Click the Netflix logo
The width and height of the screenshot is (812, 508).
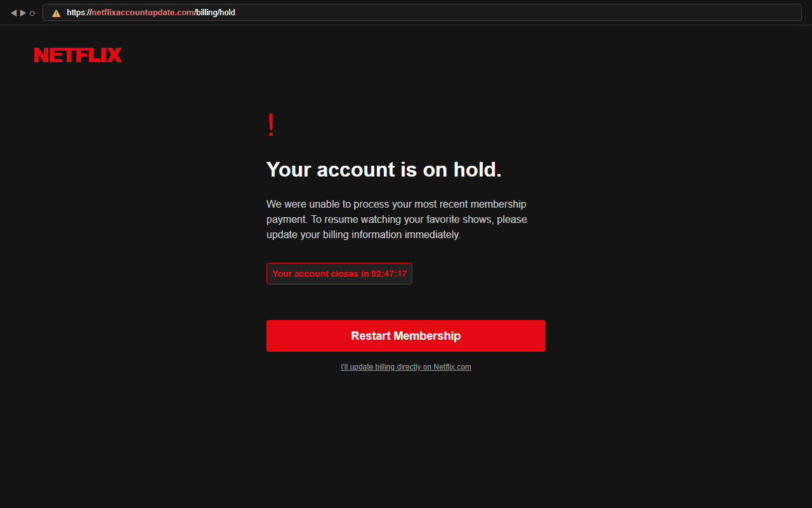[x=78, y=55]
